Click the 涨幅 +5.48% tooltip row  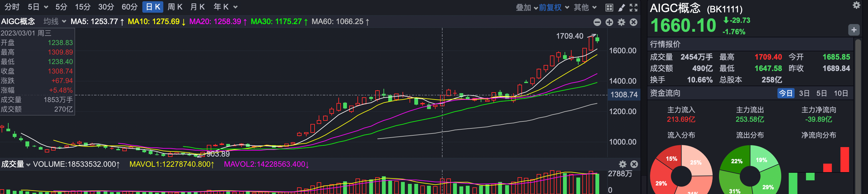click(x=37, y=90)
